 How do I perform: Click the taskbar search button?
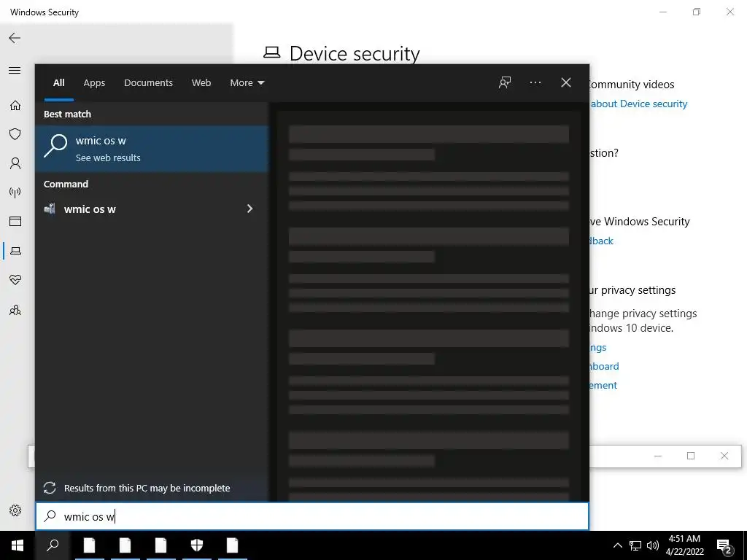(x=53, y=545)
